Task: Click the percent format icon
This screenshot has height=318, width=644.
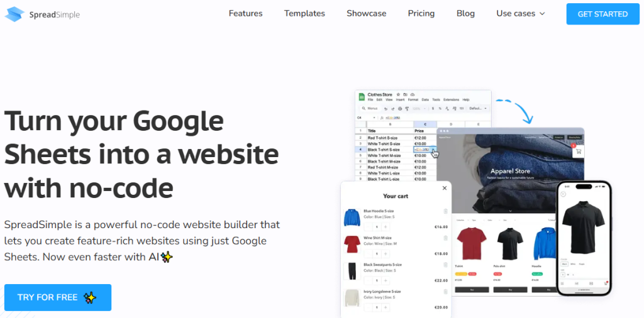Action: 440,109
